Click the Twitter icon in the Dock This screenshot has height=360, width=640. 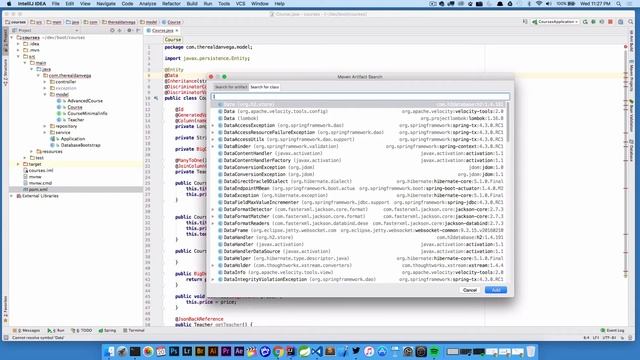tap(356, 351)
